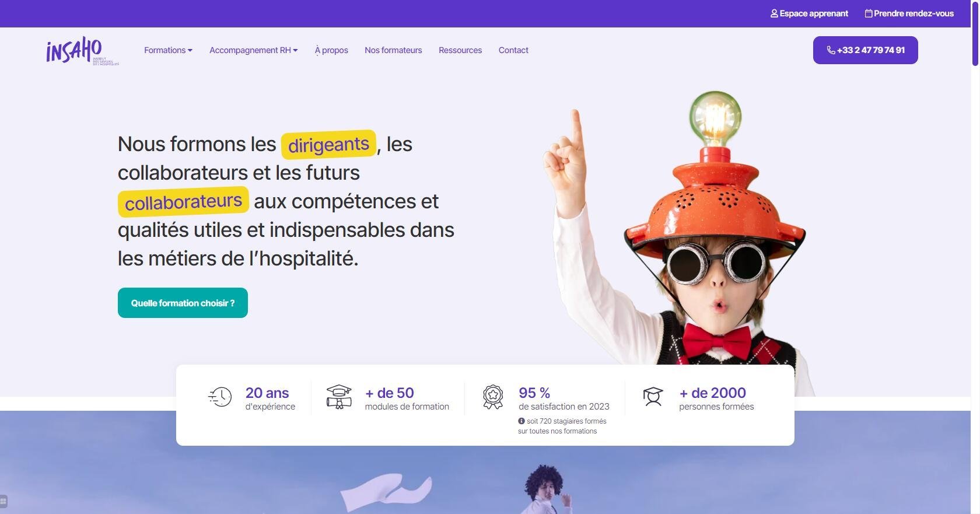Click the award badge icon beside 95 %
The height and width of the screenshot is (514, 980).
pyautogui.click(x=493, y=397)
